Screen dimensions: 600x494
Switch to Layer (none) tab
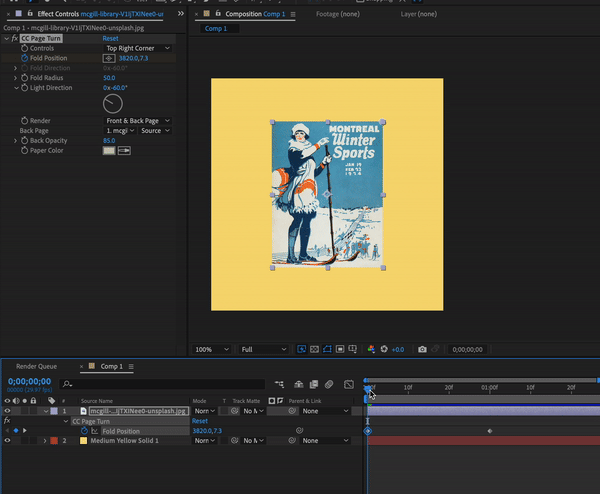click(x=419, y=14)
